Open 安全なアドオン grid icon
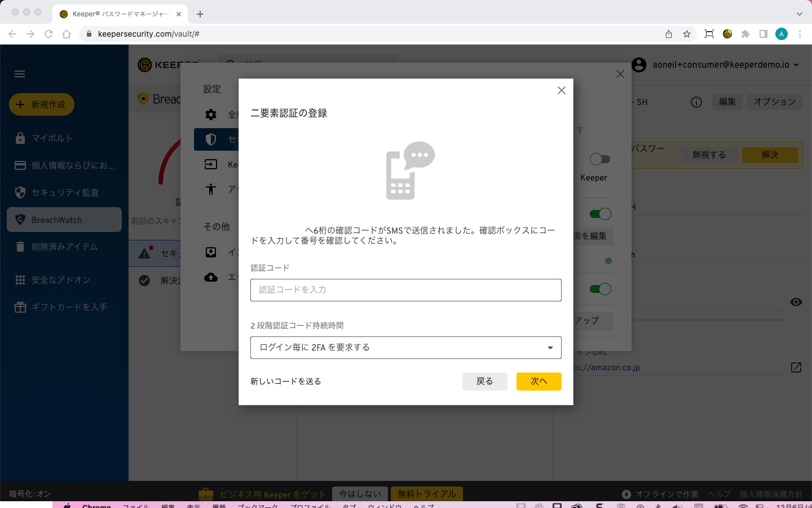Viewport: 812px width, 508px height. 20,280
